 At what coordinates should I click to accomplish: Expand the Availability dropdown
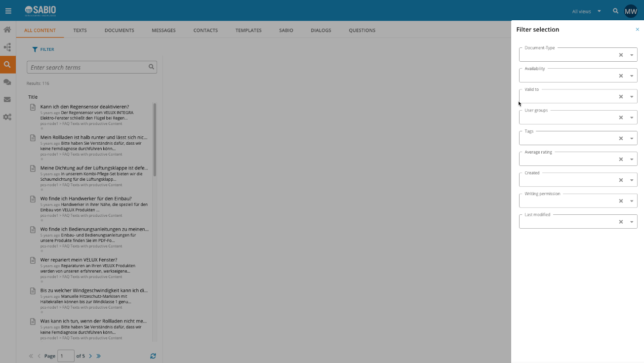(x=632, y=76)
